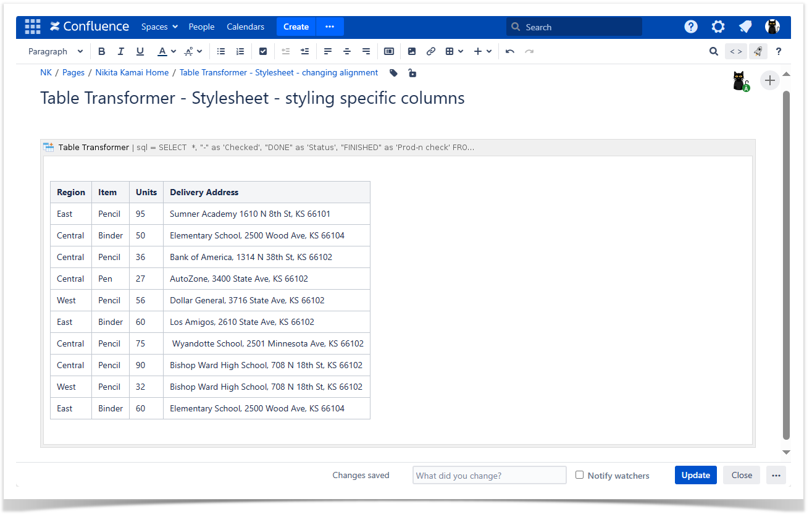
Task: Toggle bold formatting in editor toolbar
Action: click(x=102, y=51)
